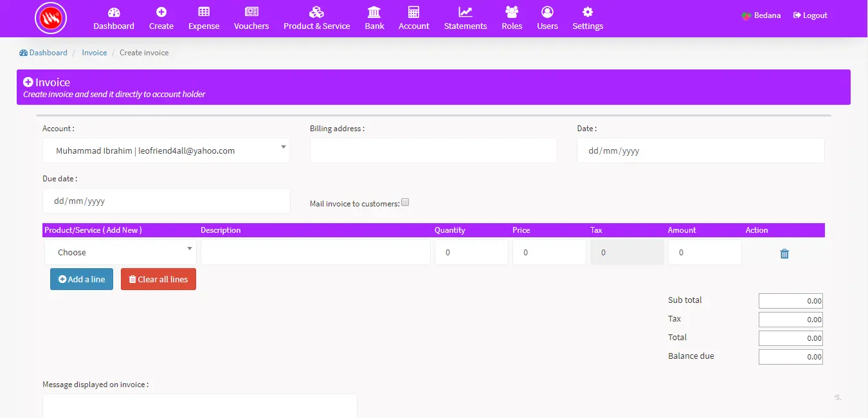The width and height of the screenshot is (868, 418).
Task: Open the Expense section
Action: [x=204, y=19]
